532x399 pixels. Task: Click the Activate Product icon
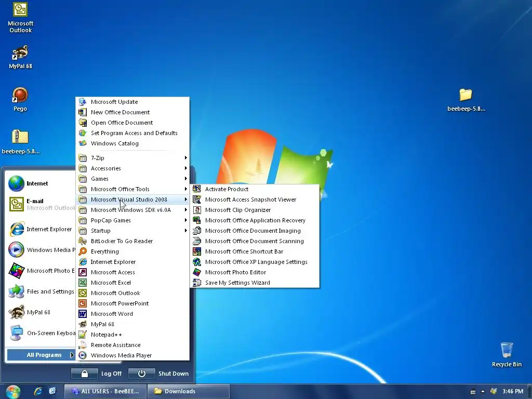197,189
